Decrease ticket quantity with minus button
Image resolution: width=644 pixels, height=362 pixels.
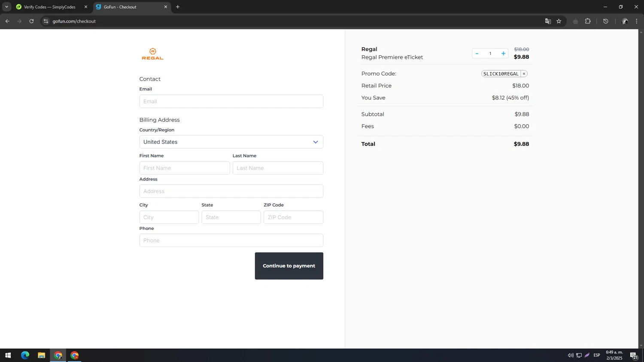pos(477,54)
